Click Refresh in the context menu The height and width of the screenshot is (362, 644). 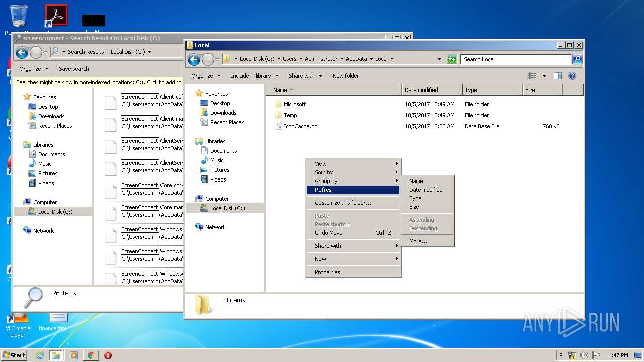[353, 190]
